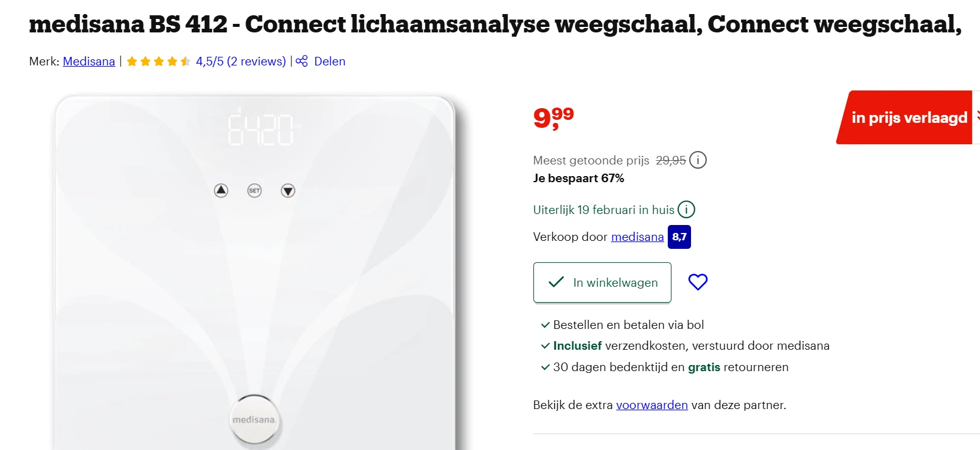Click the share icon beside Delen
This screenshot has height=450, width=980.
(302, 61)
